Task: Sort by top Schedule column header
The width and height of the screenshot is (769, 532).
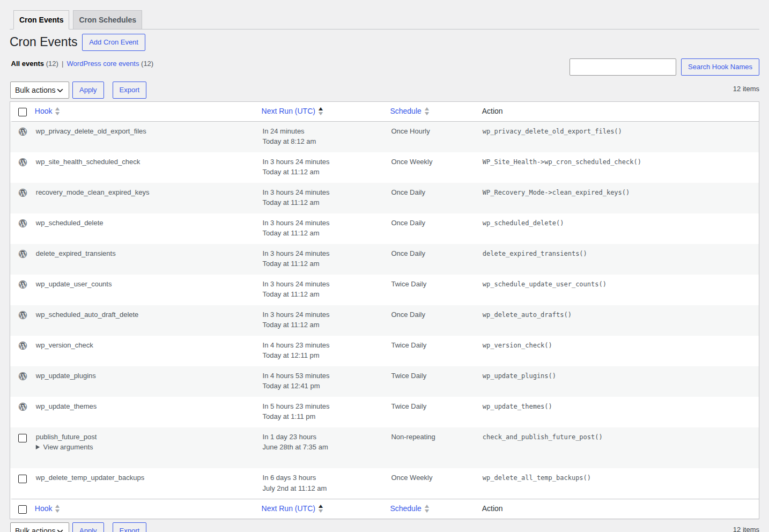Action: tap(405, 111)
